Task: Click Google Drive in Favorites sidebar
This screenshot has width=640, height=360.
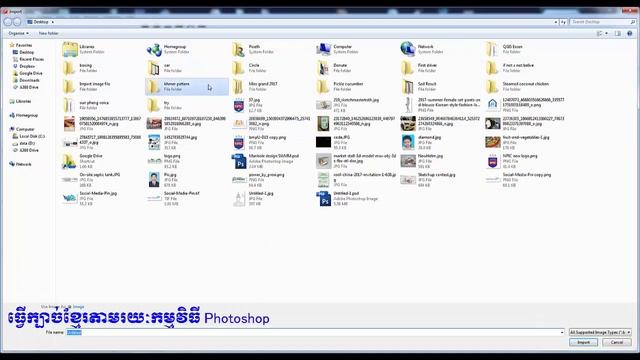Action: tap(31, 73)
